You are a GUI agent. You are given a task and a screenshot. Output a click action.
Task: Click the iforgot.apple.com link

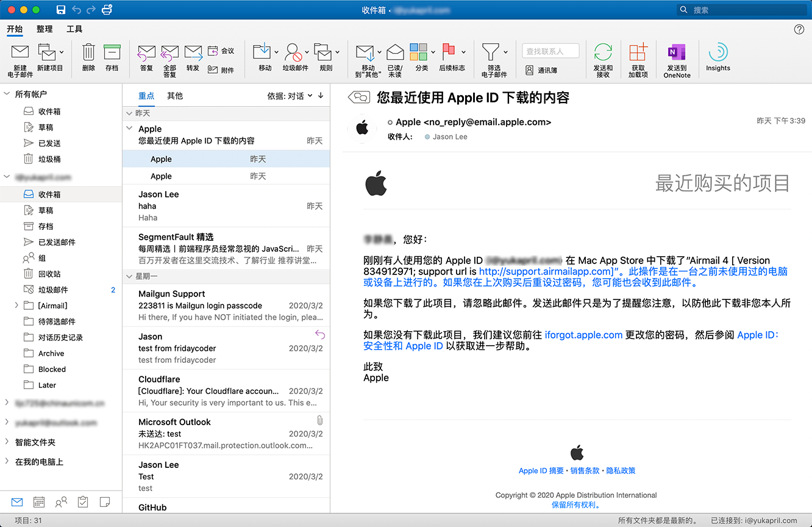click(x=583, y=335)
